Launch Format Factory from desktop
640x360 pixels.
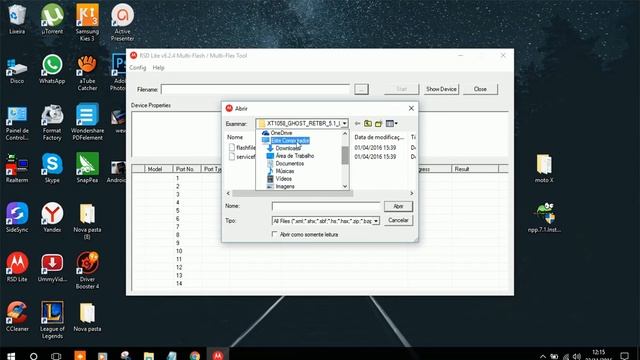click(52, 122)
